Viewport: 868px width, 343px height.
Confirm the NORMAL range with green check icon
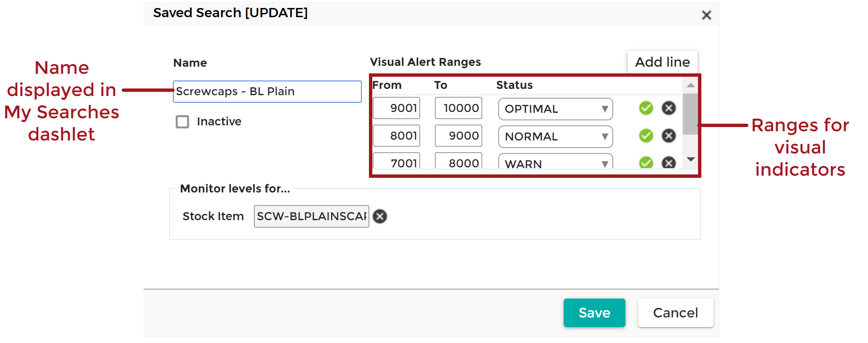point(646,135)
